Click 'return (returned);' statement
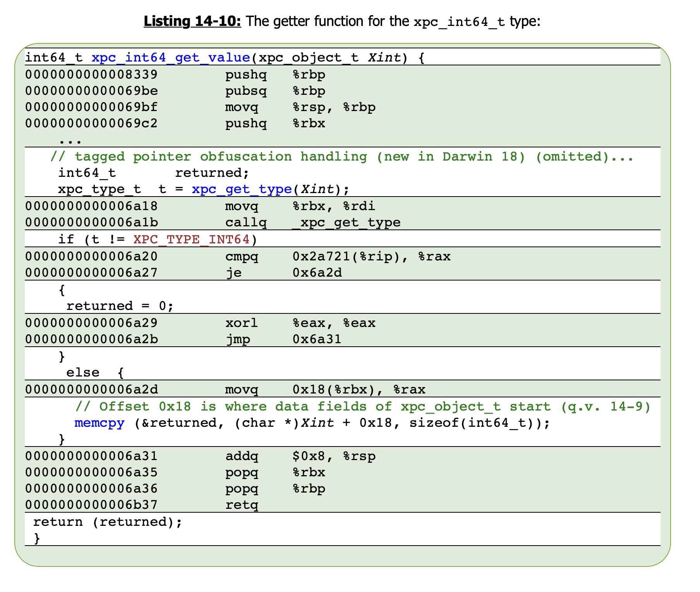The height and width of the screenshot is (592, 700). (108, 522)
